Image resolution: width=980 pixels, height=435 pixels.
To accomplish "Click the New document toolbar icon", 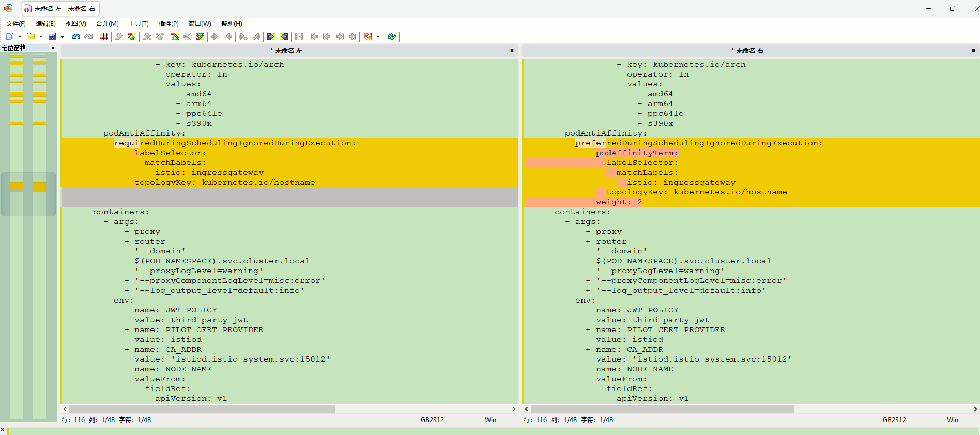I will [10, 36].
